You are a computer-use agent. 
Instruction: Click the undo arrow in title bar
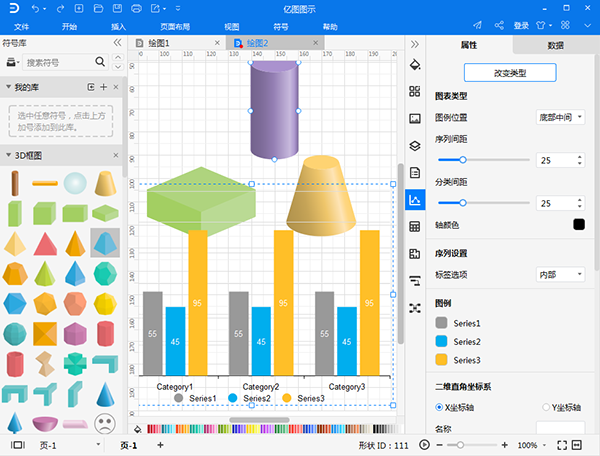pos(36,8)
